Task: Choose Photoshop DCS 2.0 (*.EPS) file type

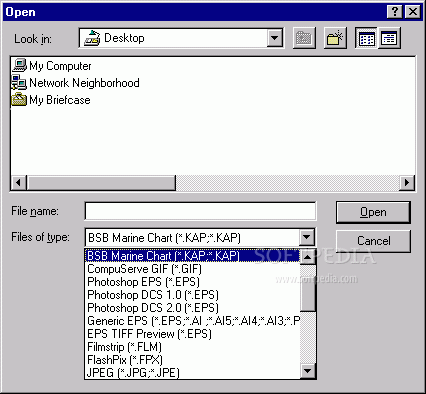Action: pos(193,308)
